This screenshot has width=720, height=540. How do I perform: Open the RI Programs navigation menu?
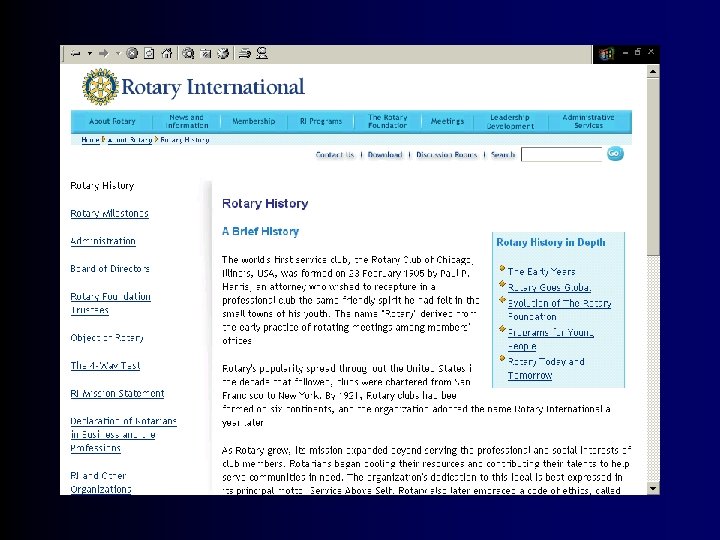pyautogui.click(x=321, y=121)
